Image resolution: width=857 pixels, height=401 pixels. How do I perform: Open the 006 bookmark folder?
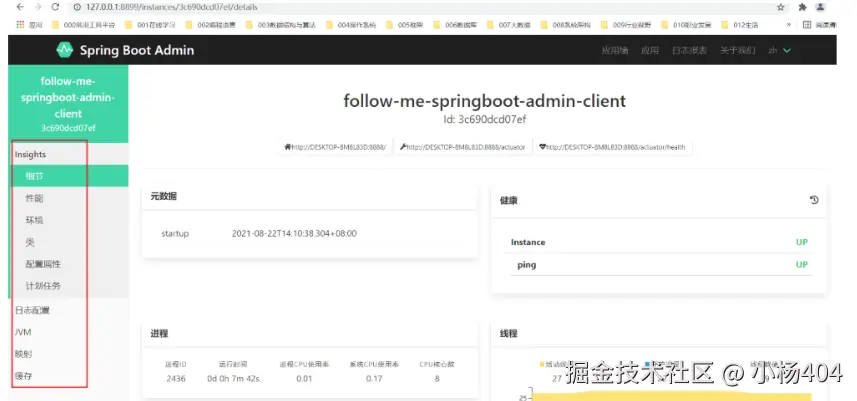coord(455,25)
